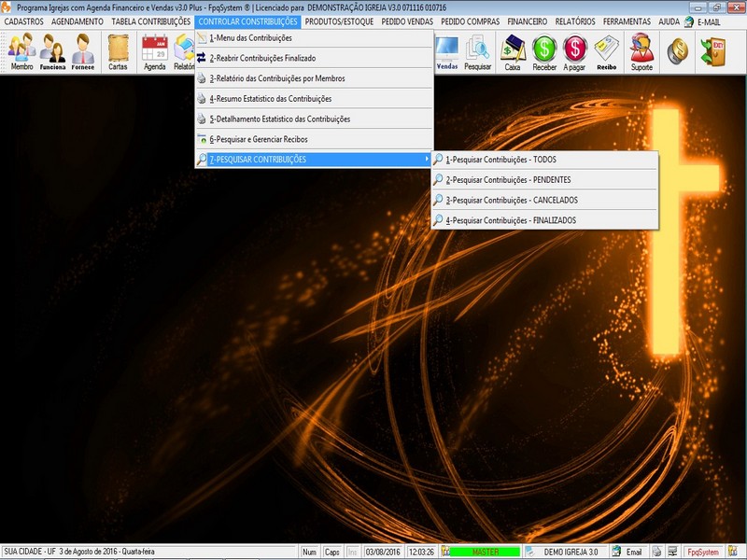
Task: Click the Num indicator in status bar
Action: pyautogui.click(x=309, y=552)
